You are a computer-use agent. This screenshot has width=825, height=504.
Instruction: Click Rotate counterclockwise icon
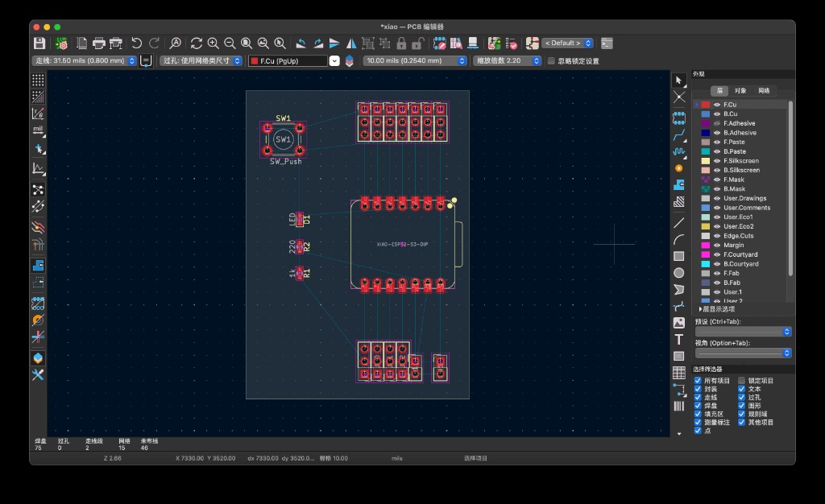[x=301, y=43]
